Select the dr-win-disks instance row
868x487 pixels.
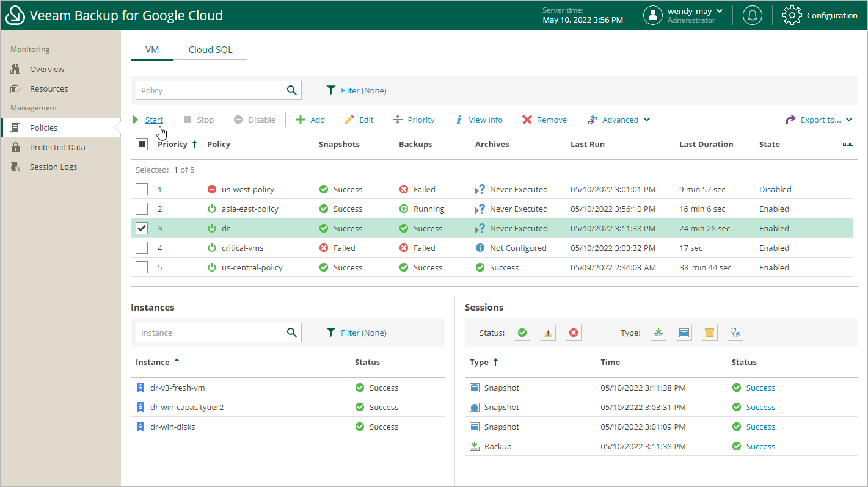[x=288, y=427]
